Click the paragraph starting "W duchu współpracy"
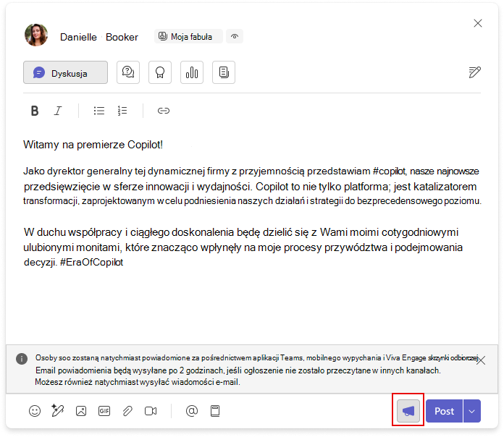This screenshot has width=504, height=437. (x=243, y=247)
